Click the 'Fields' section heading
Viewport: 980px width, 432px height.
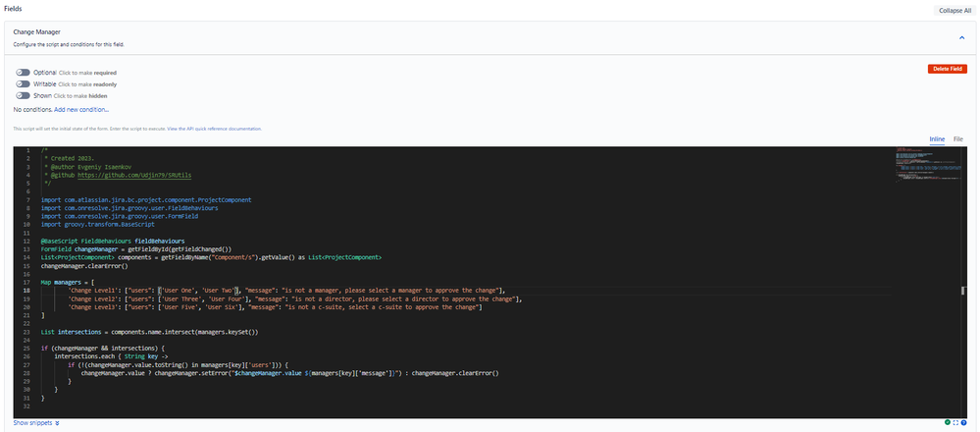(x=13, y=8)
